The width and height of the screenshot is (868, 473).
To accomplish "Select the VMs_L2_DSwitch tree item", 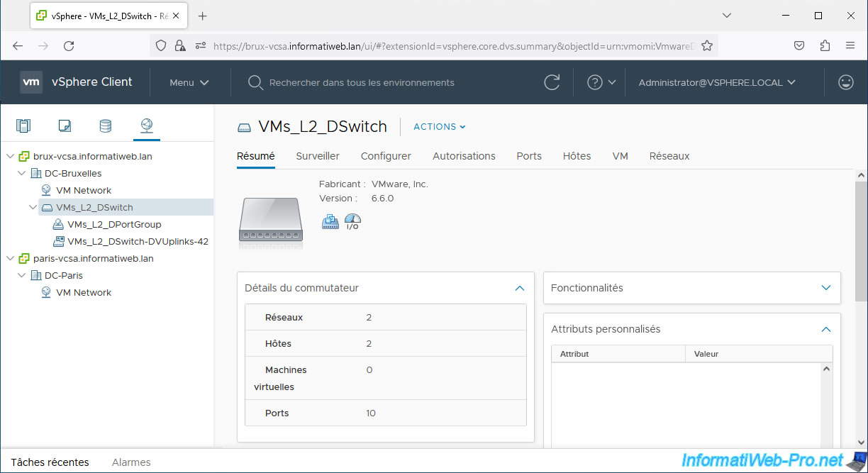I will [x=94, y=207].
